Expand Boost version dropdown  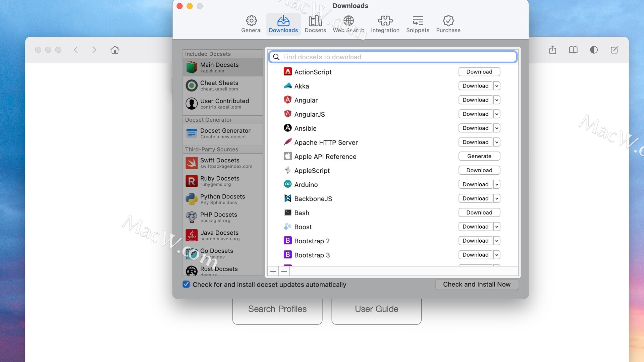pyautogui.click(x=497, y=227)
